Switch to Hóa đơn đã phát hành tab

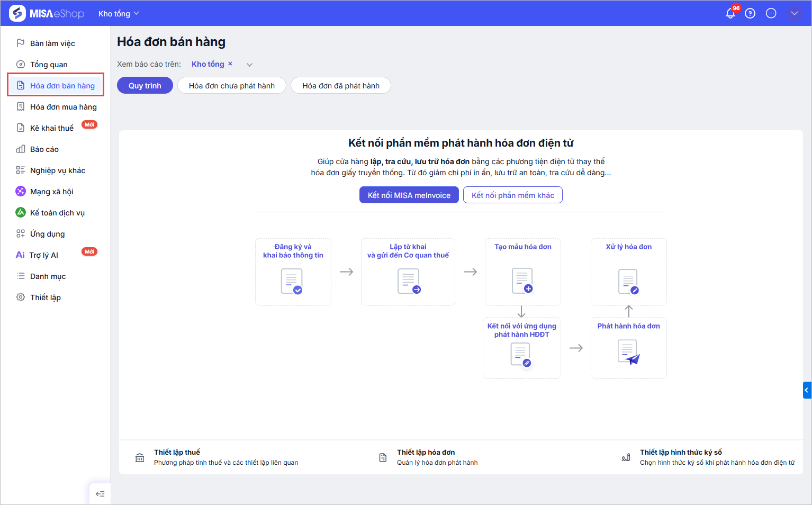click(341, 86)
